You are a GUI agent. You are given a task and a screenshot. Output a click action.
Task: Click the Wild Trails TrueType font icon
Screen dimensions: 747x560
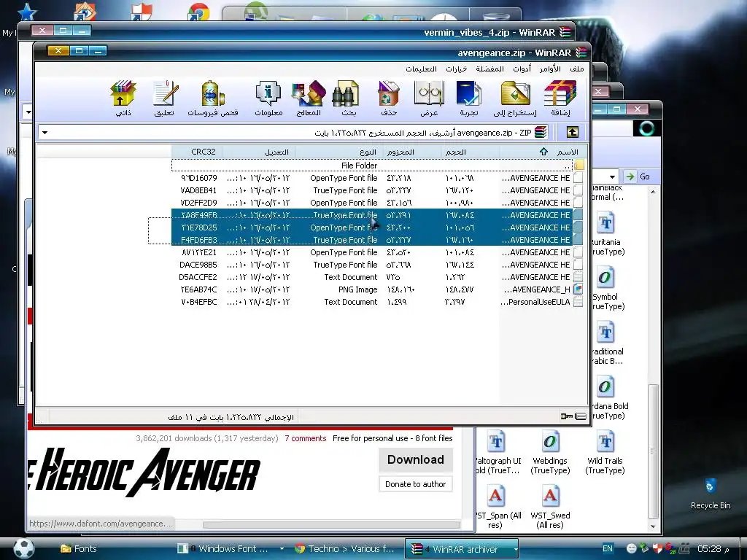[605, 441]
